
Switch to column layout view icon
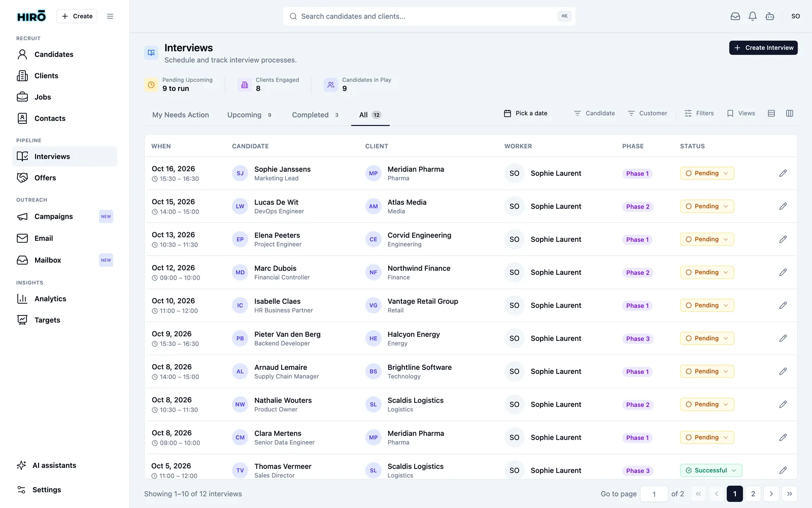[x=790, y=113]
